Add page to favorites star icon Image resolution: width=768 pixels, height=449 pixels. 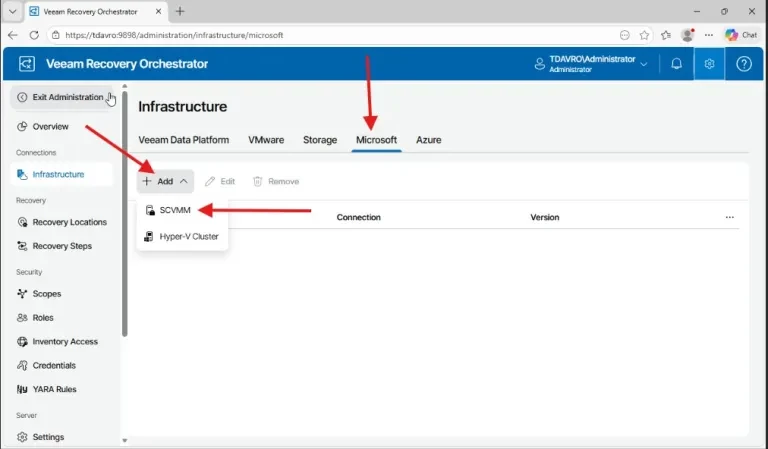(644, 35)
